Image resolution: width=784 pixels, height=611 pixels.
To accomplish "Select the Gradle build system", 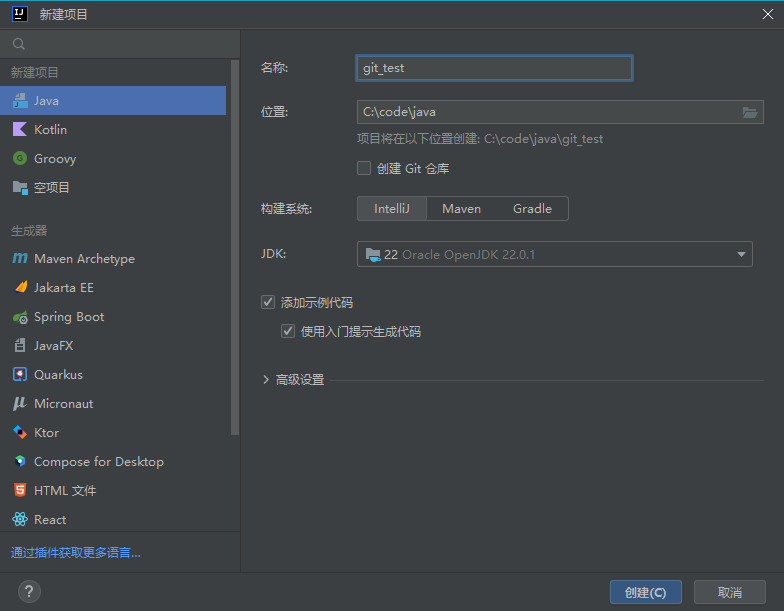I will tap(532, 208).
